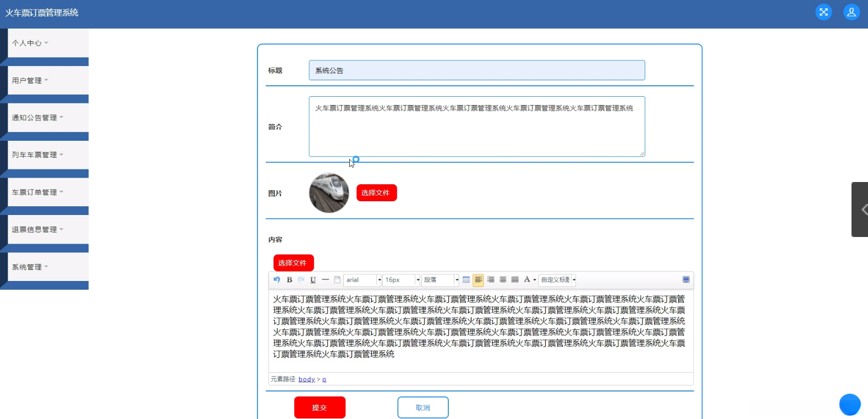Click the body link in element path
This screenshot has width=868, height=419.
click(x=306, y=379)
